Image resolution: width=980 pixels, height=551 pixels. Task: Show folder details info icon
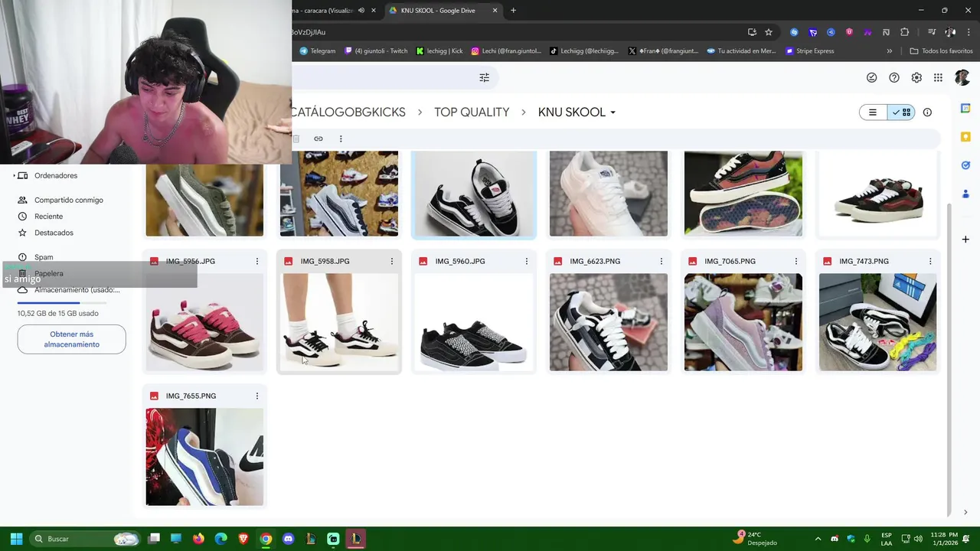(927, 112)
